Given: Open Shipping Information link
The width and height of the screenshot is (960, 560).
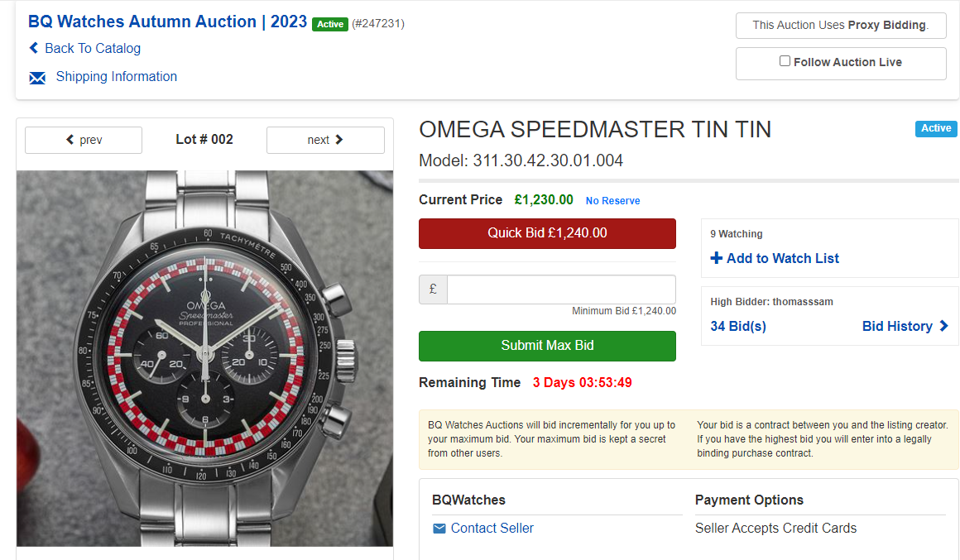Looking at the screenshot, I should 117,77.
